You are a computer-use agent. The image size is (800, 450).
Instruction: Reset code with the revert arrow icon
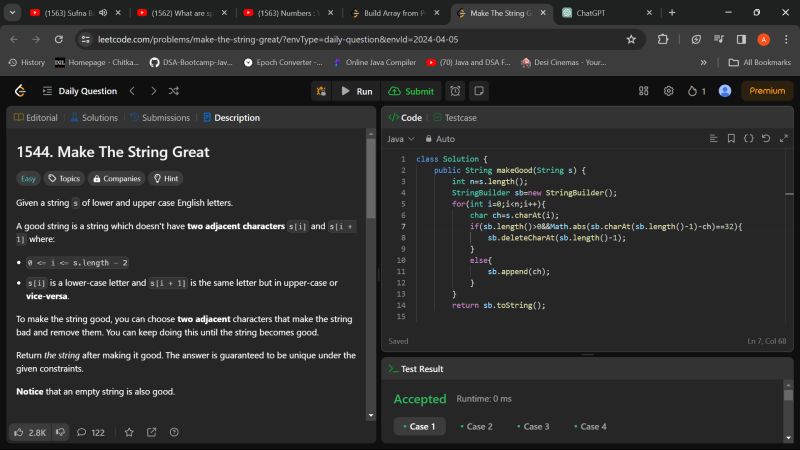coord(766,139)
